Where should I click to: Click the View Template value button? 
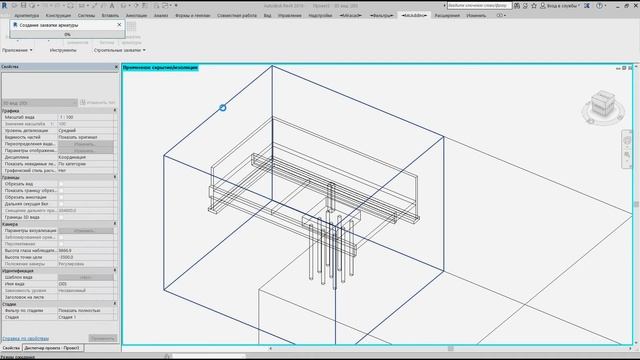tap(86, 277)
